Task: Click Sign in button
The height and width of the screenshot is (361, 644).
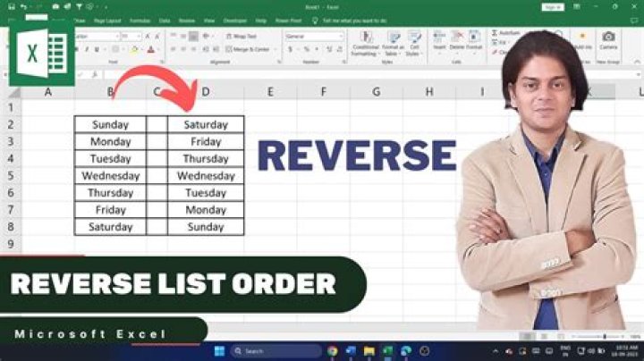Action: [x=553, y=7]
